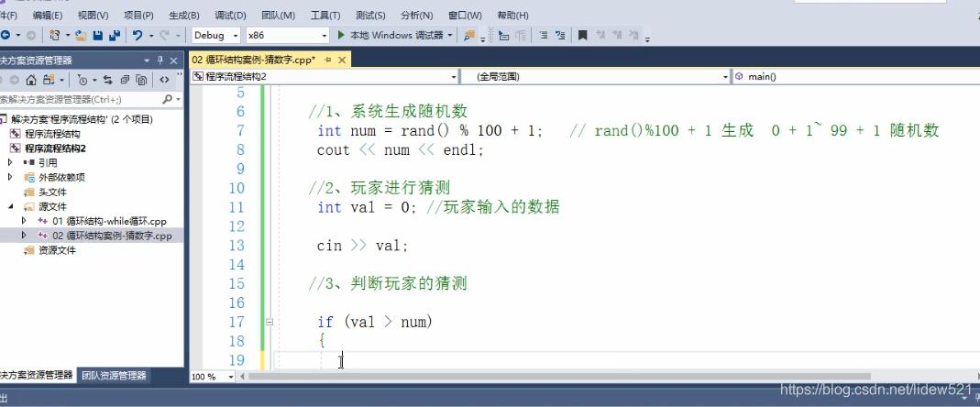
Task: Open the (全局范围) scope dropdown
Action: 726,77
